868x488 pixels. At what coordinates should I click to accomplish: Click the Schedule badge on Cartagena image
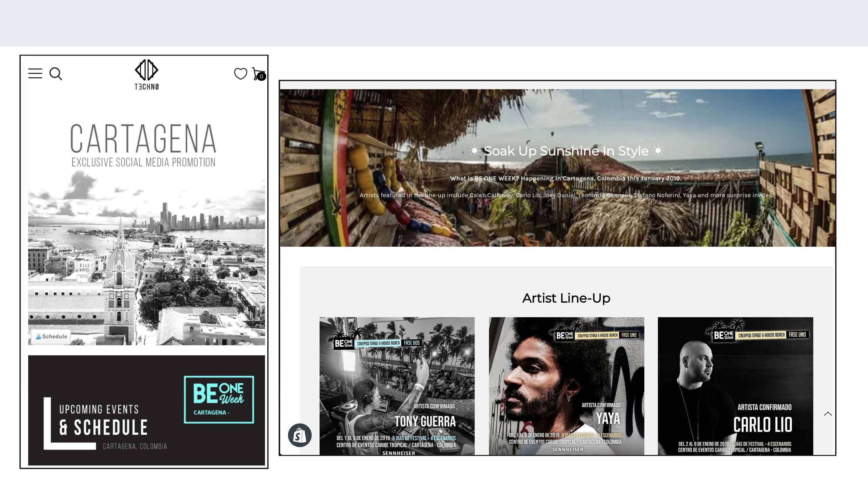click(x=51, y=337)
